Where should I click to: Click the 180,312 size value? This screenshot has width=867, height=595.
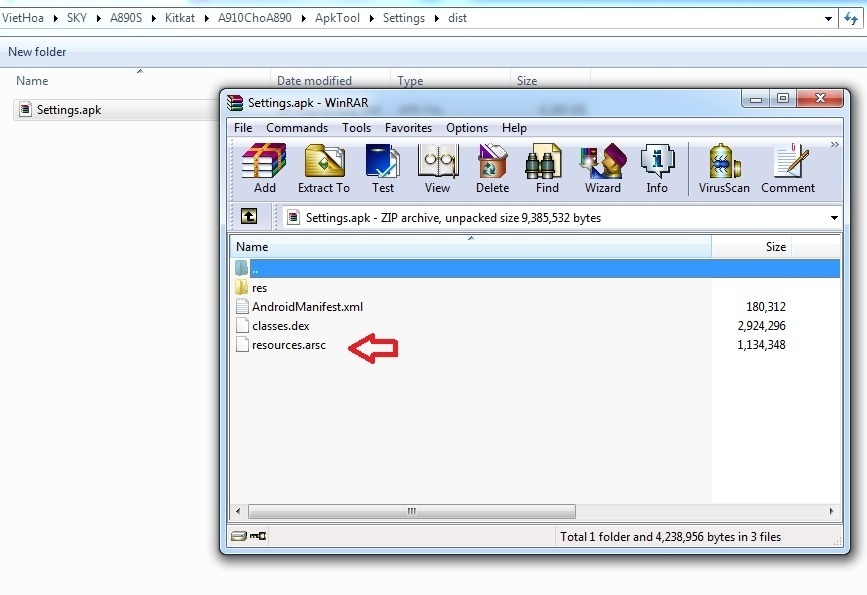pos(766,307)
